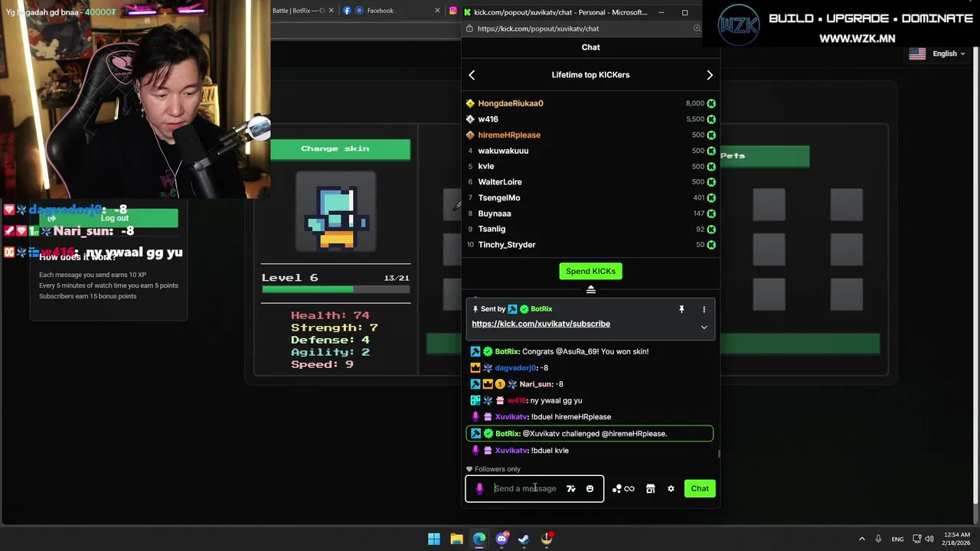Show hidden system tray icons
Image resolution: width=980 pixels, height=551 pixels.
point(861,539)
